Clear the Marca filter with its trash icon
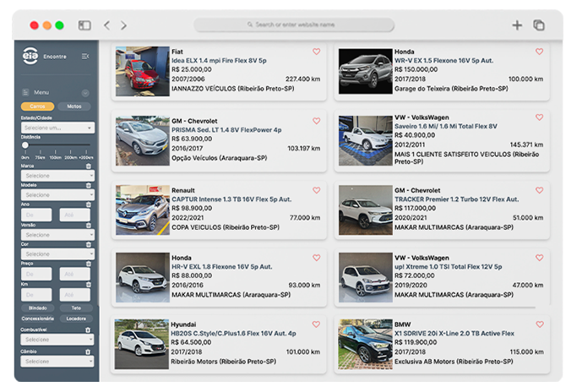 [89, 166]
